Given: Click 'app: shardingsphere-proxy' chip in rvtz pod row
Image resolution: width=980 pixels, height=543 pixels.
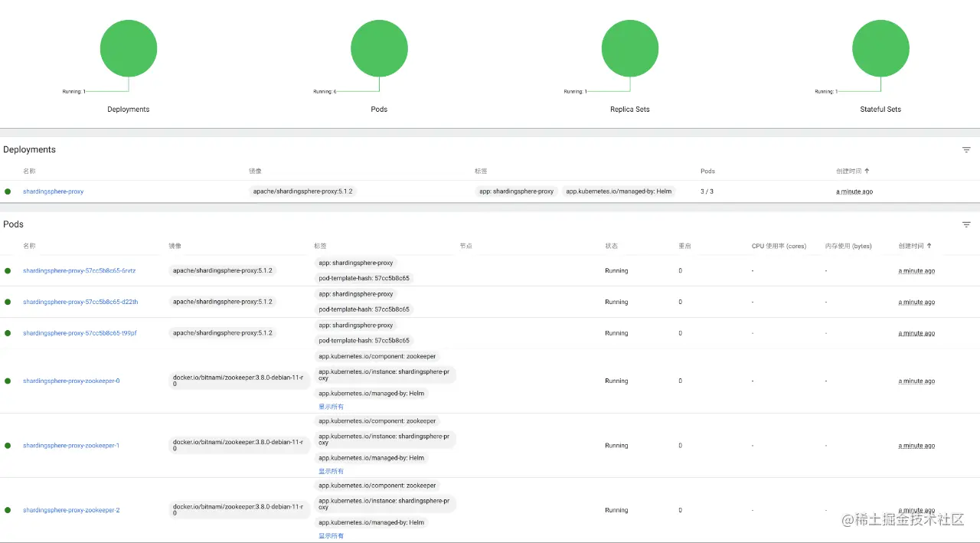Looking at the screenshot, I should 356,263.
